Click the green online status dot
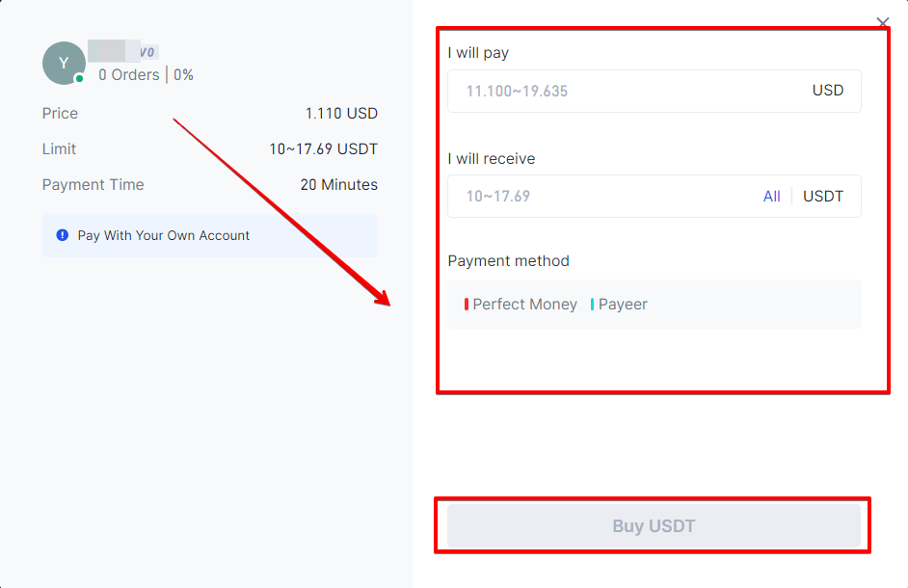This screenshot has width=908, height=588. click(79, 79)
